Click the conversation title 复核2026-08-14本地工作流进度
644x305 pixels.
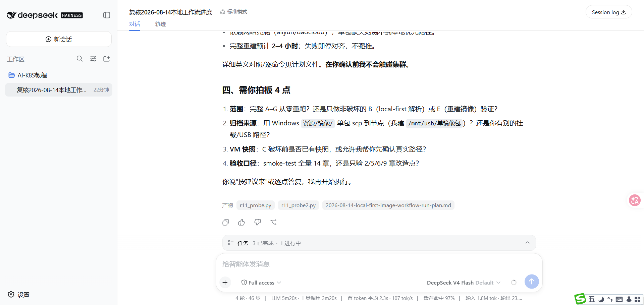pos(171,12)
